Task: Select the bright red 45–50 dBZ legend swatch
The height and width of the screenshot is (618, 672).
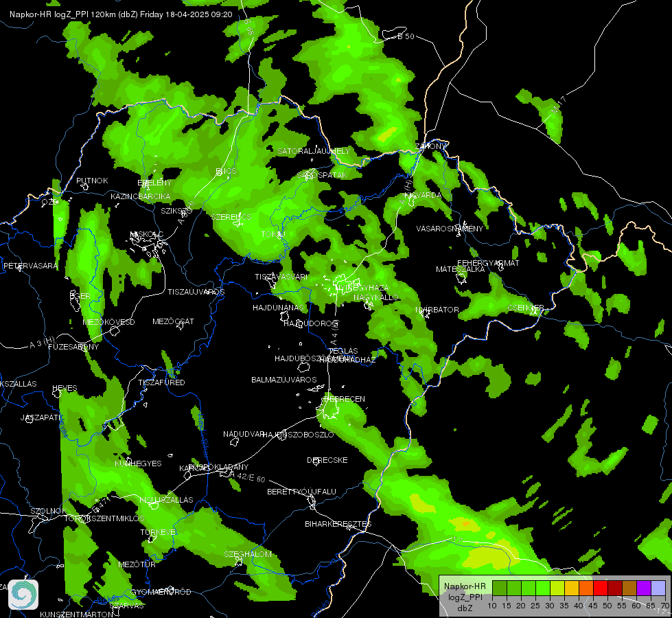Action: [601, 588]
